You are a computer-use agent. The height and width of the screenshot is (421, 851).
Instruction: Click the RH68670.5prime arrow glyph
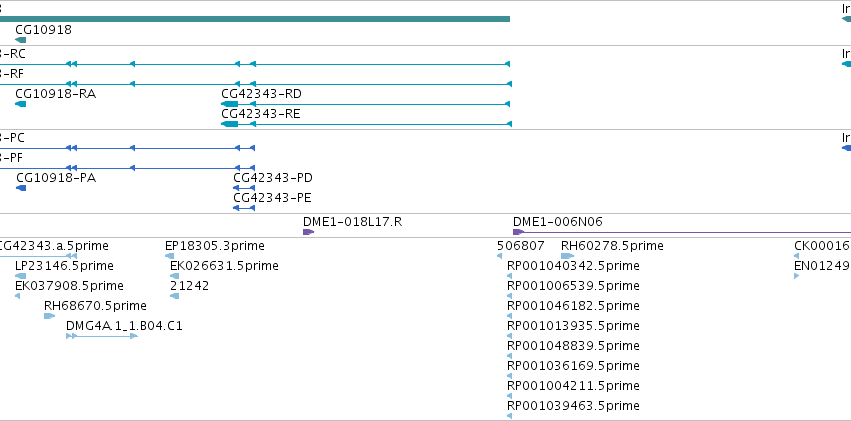pyautogui.click(x=49, y=316)
